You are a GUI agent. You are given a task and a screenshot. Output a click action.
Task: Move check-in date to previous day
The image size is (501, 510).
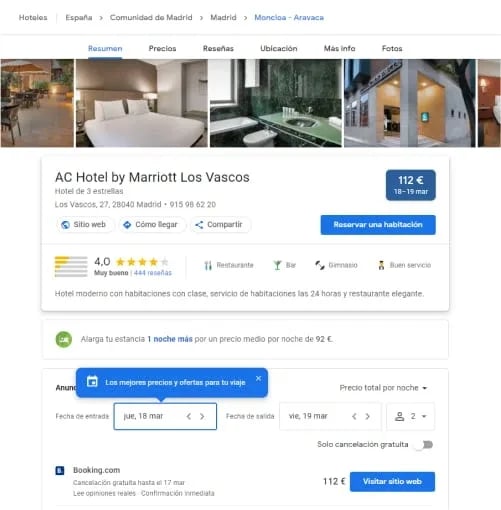coord(189,416)
